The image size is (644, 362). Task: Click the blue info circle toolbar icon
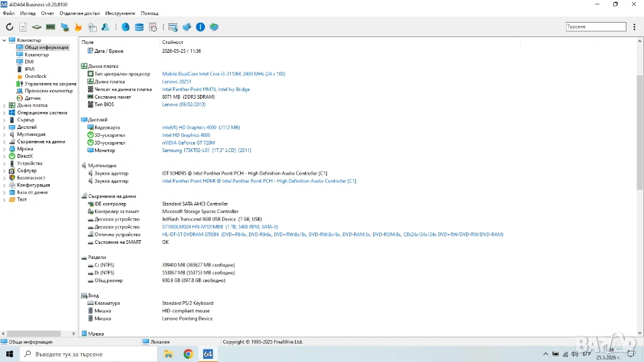(x=201, y=27)
